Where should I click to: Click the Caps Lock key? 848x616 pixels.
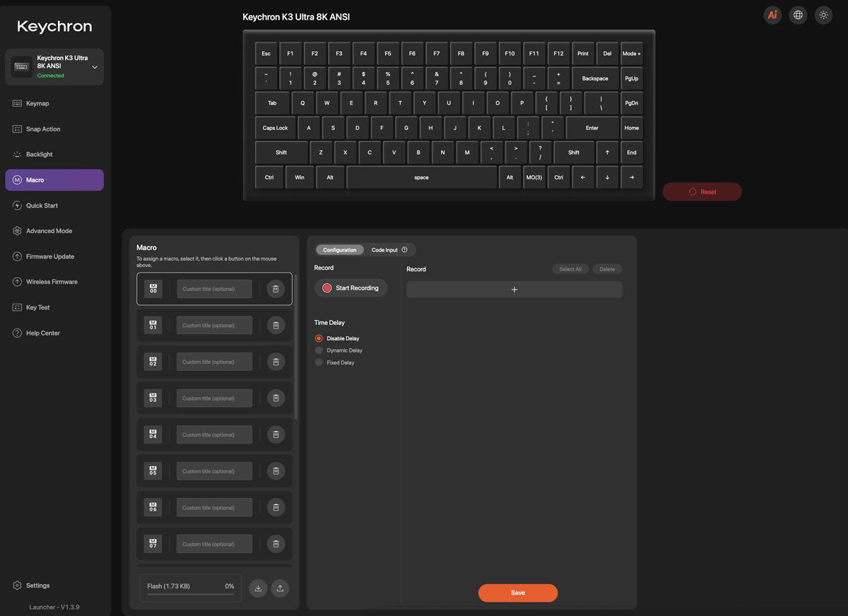click(x=276, y=128)
